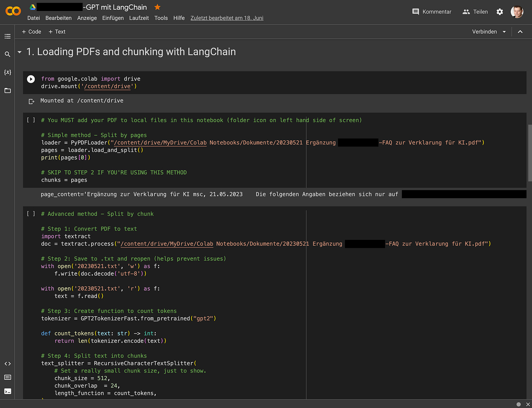532x408 pixels.
Task: Open the Bearbeiten menu
Action: point(58,18)
